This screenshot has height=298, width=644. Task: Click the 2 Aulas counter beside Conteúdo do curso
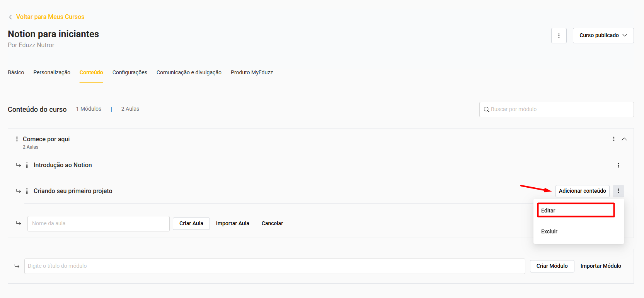coord(130,109)
